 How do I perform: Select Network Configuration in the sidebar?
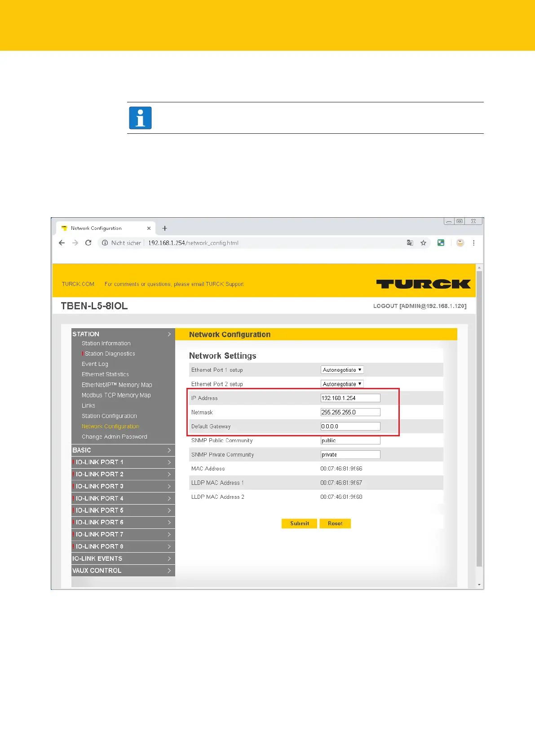point(111,426)
